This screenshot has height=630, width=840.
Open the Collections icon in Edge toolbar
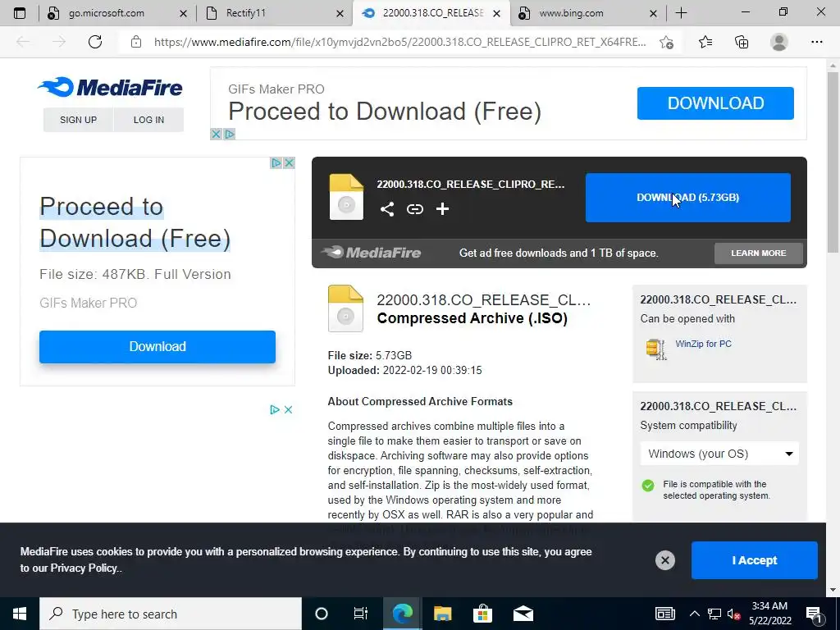pyautogui.click(x=742, y=42)
